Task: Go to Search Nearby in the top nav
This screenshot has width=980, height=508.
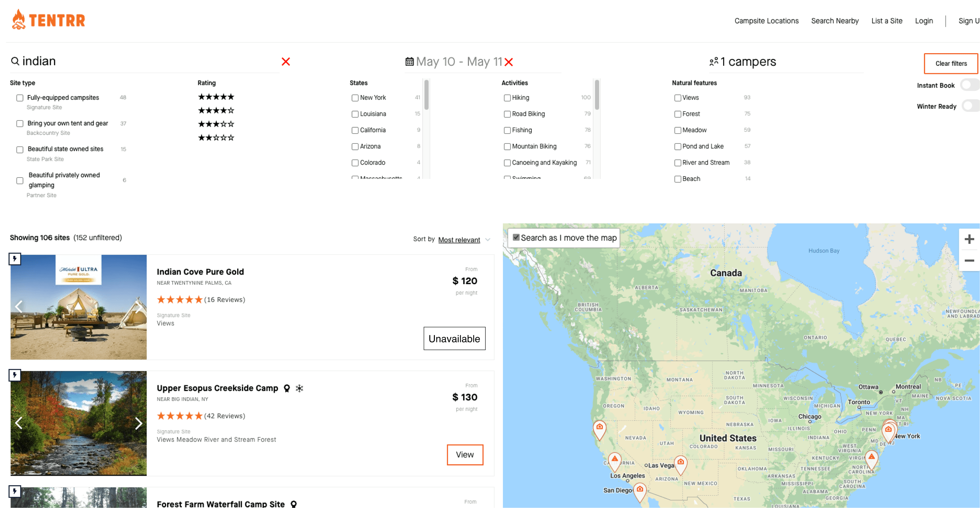Action: 835,21
